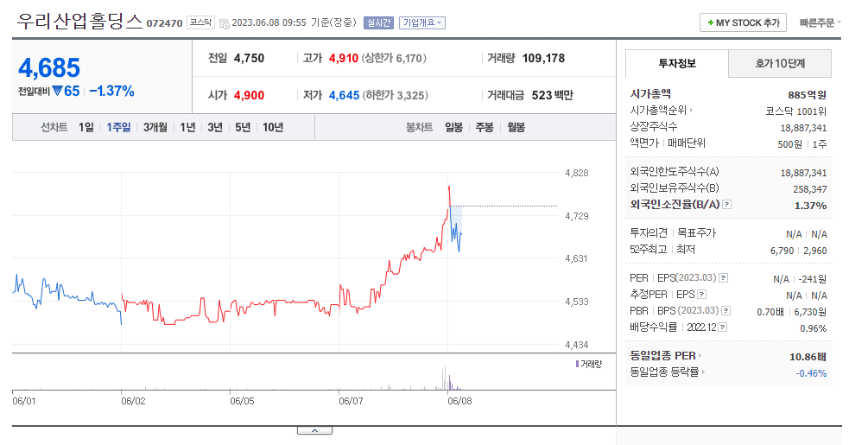Viewport: 868px width, 445px height.
Task: Show the 일봉 candlestick chart
Action: [x=454, y=127]
